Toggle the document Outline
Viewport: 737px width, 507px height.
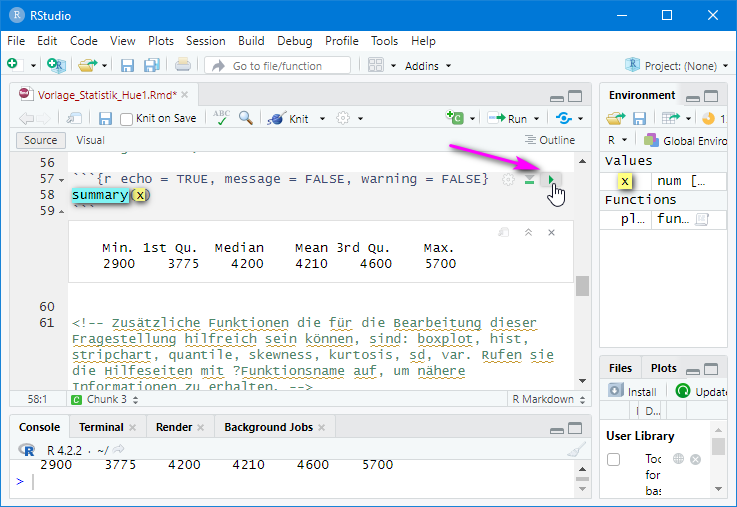click(550, 140)
